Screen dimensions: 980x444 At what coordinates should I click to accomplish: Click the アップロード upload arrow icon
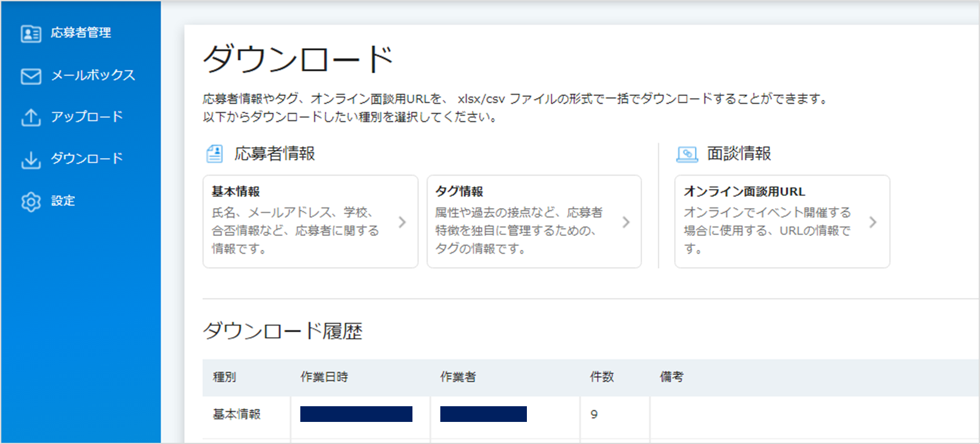pos(31,117)
